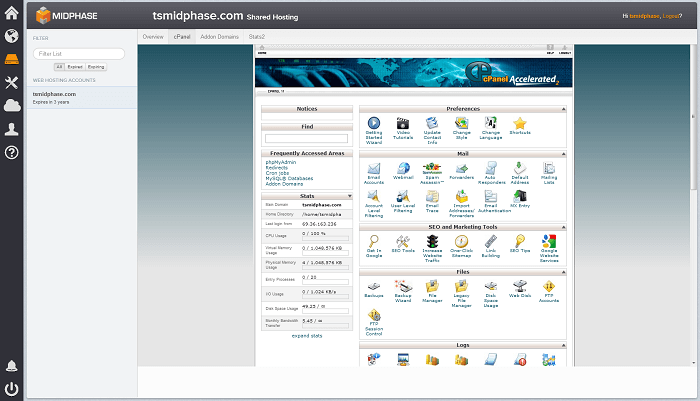
Task: Open the Link Building icon
Action: [491, 241]
